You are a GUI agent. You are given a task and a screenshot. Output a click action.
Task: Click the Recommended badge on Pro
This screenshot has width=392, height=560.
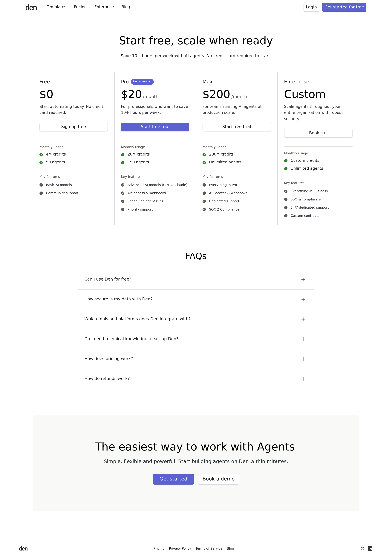(x=142, y=82)
